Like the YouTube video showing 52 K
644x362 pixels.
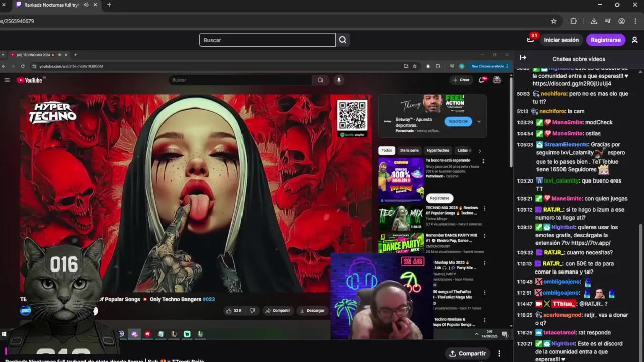point(235,311)
